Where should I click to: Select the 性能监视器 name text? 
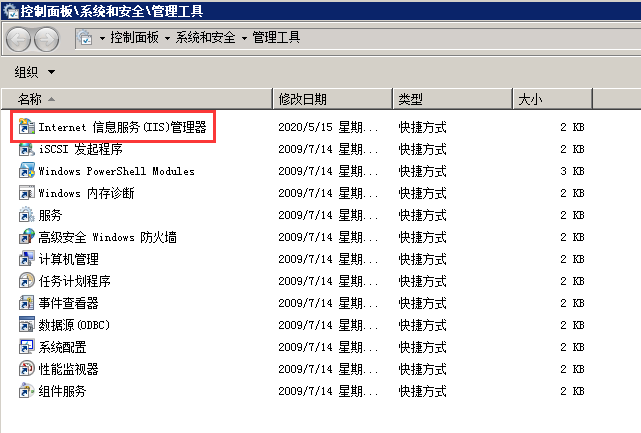[x=68, y=370]
